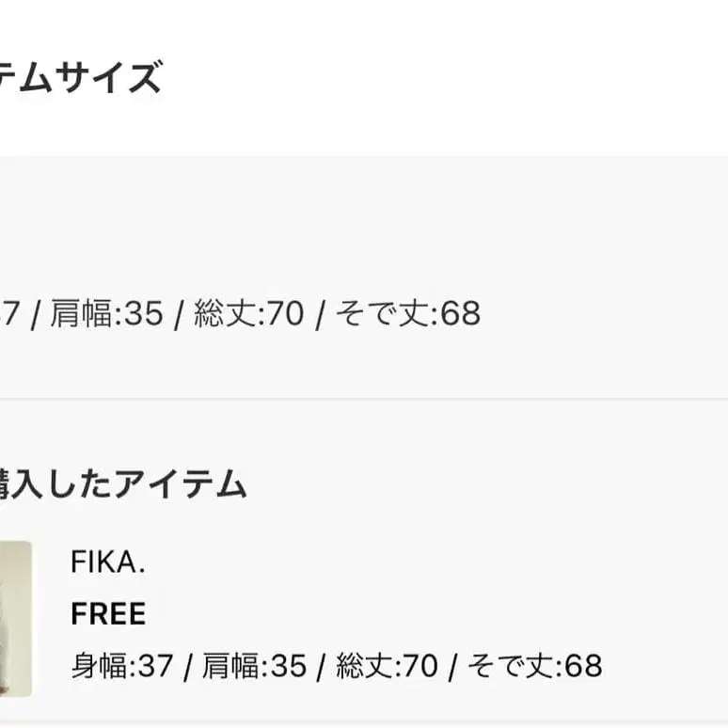
Task: Click 肩幅:35 under the FREE label
Action: (x=255, y=666)
